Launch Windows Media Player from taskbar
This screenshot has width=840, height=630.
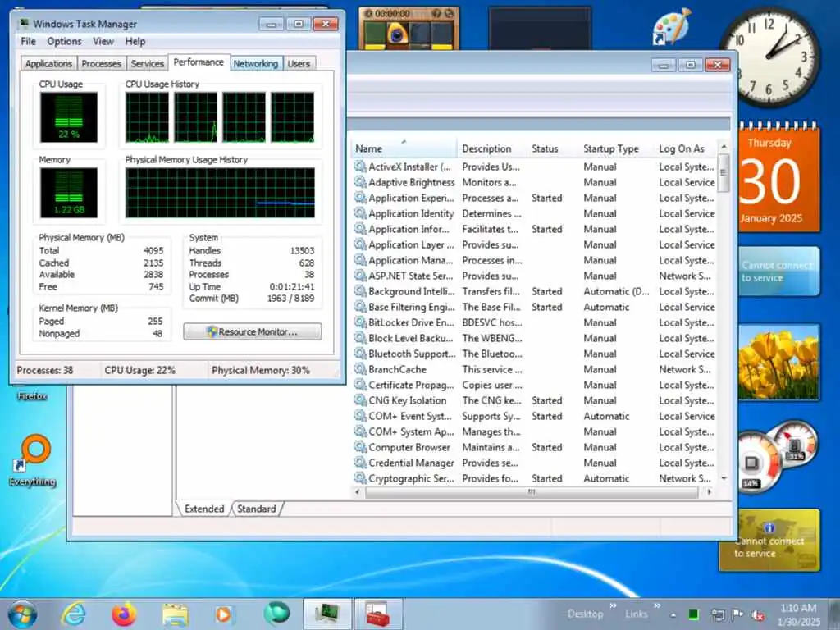(224, 614)
